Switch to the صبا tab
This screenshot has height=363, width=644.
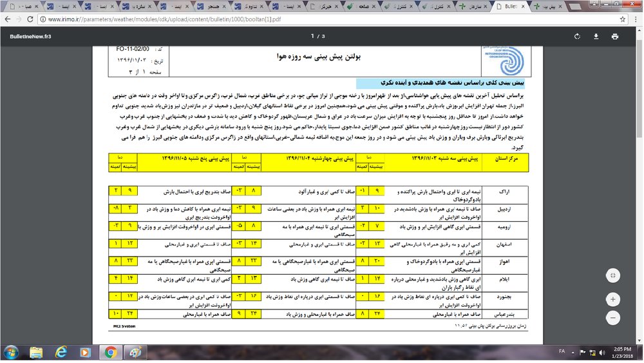point(24,6)
